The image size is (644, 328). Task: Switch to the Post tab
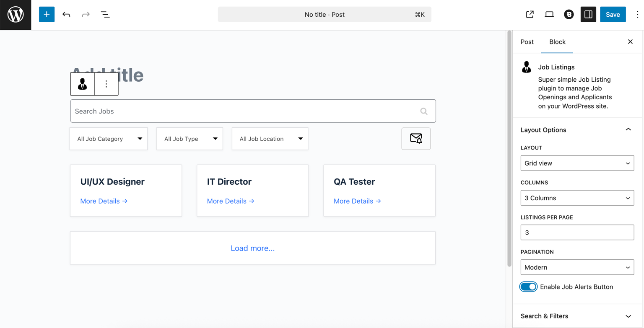pyautogui.click(x=527, y=42)
